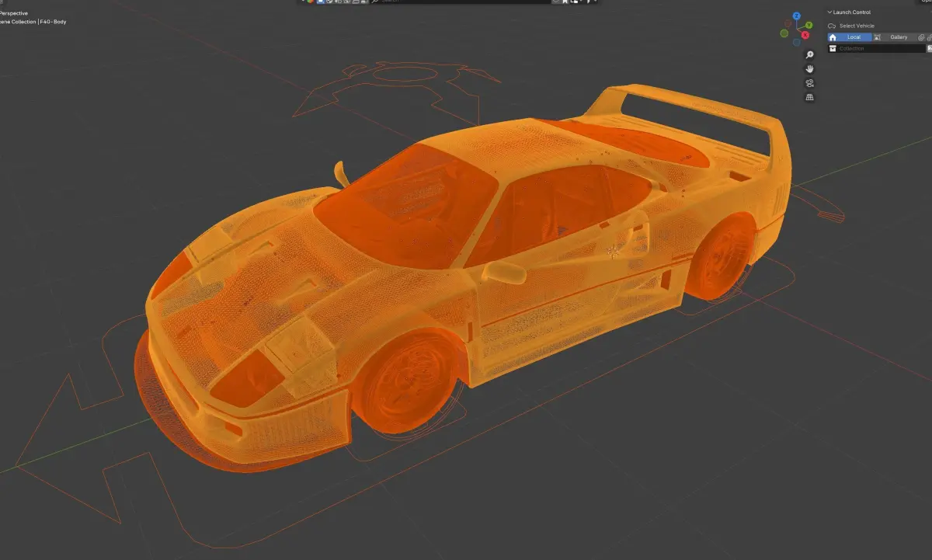Toggle the camera view button
The image size is (932, 560).
[810, 83]
